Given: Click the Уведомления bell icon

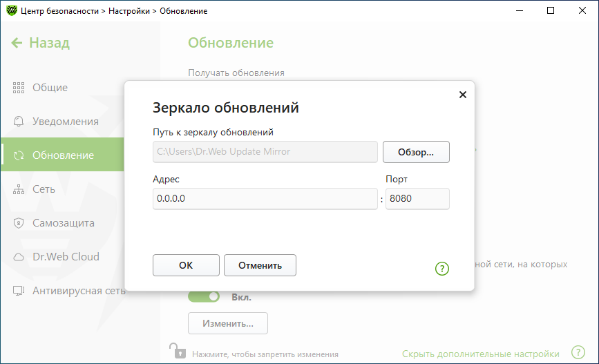Looking at the screenshot, I should coord(19,122).
